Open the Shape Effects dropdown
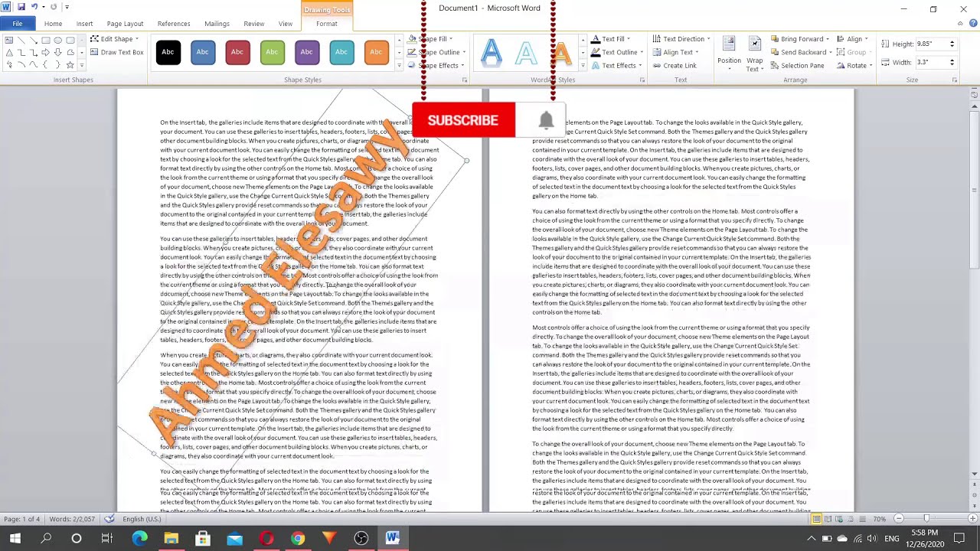Screen dimensions: 980x551 click(436, 66)
